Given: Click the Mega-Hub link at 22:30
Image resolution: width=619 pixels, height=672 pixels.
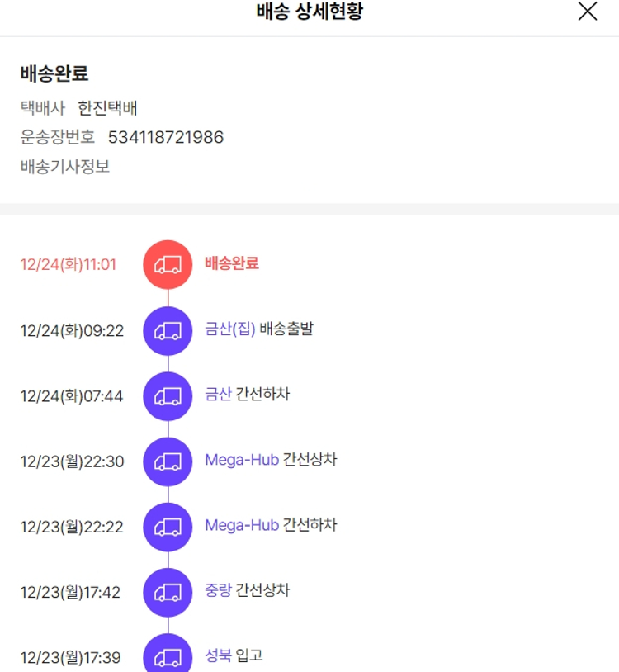Looking at the screenshot, I should (x=242, y=460).
